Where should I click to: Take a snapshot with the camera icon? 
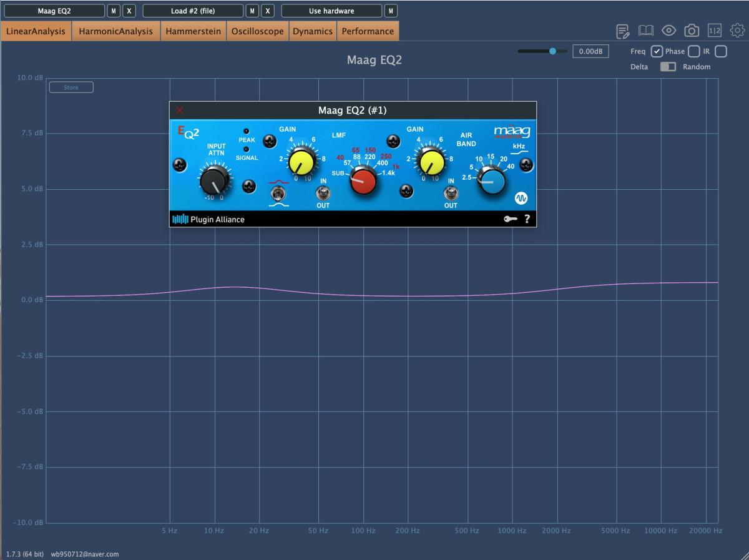tap(692, 31)
